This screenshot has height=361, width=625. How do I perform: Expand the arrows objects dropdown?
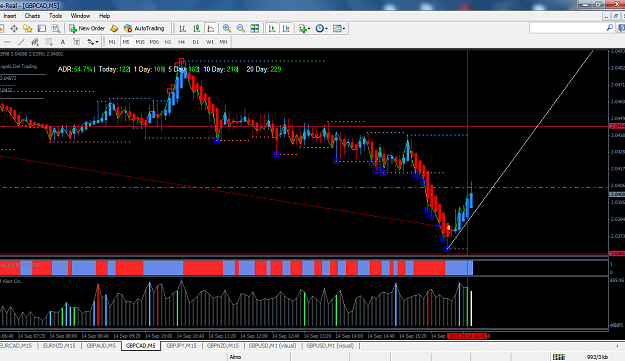pyautogui.click(x=93, y=42)
